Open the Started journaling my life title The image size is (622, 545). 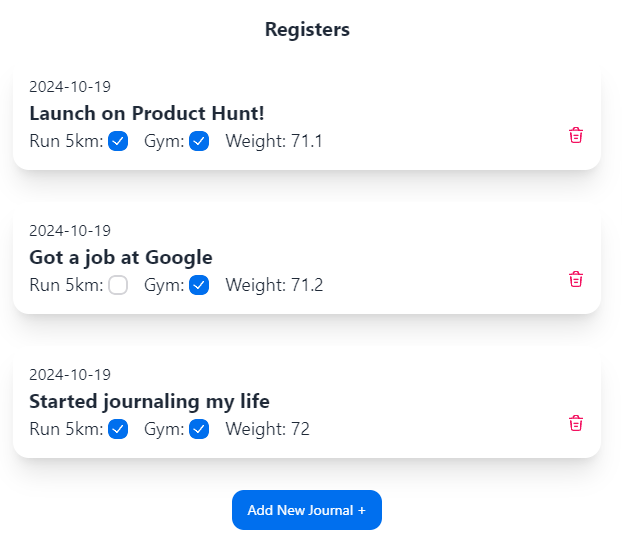click(150, 402)
